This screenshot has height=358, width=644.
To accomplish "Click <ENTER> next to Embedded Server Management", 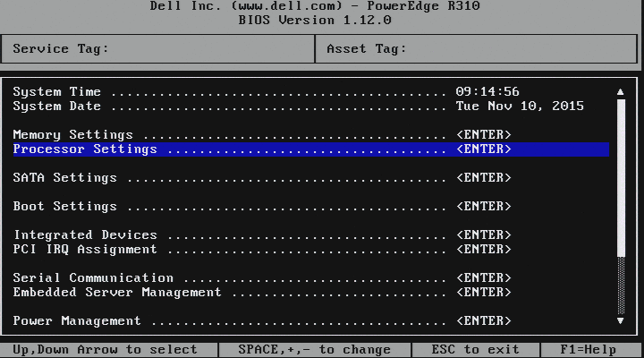I will pyautogui.click(x=484, y=293).
